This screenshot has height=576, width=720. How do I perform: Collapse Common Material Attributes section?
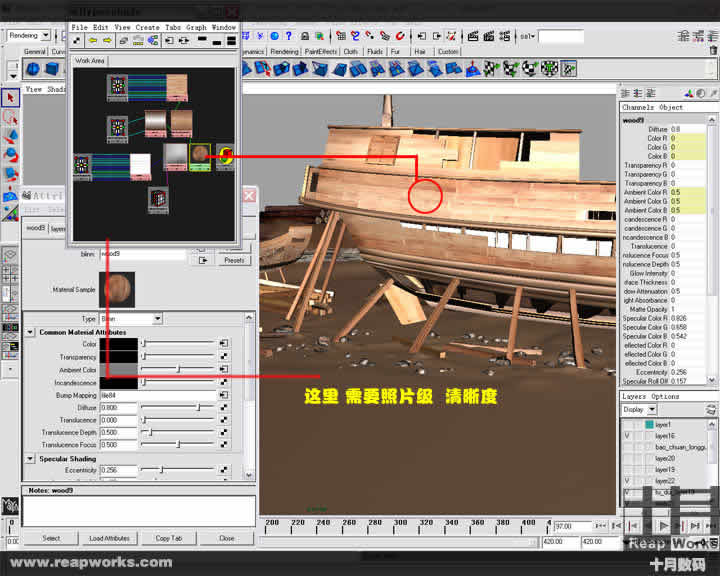pos(31,332)
